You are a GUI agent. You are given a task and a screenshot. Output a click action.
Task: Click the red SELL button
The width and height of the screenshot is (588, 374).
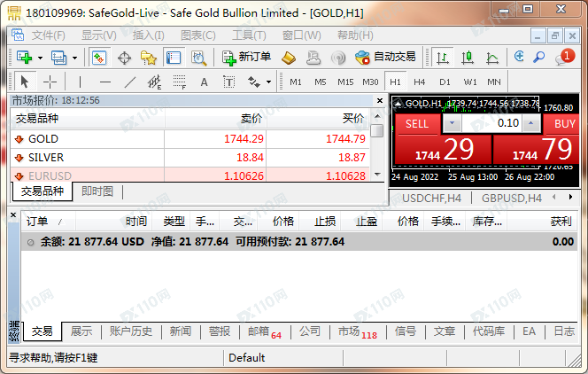tap(416, 124)
